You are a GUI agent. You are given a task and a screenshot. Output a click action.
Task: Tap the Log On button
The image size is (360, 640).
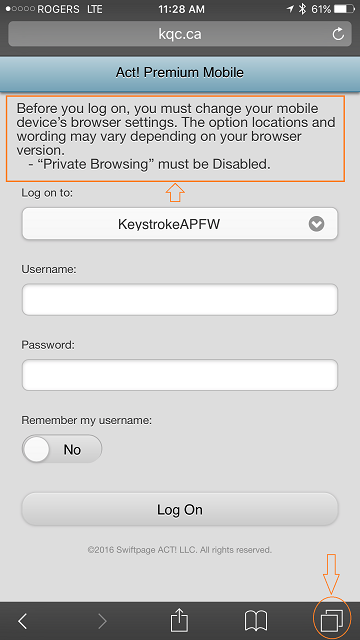coord(180,509)
